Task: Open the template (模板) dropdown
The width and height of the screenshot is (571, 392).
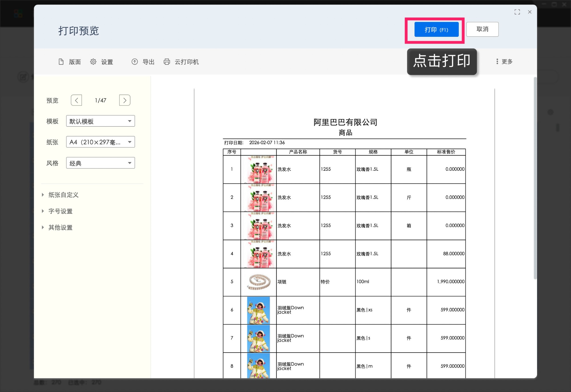Action: tap(100, 121)
